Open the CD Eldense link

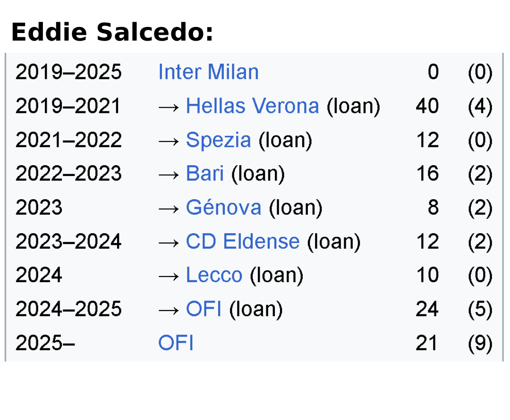tap(242, 242)
